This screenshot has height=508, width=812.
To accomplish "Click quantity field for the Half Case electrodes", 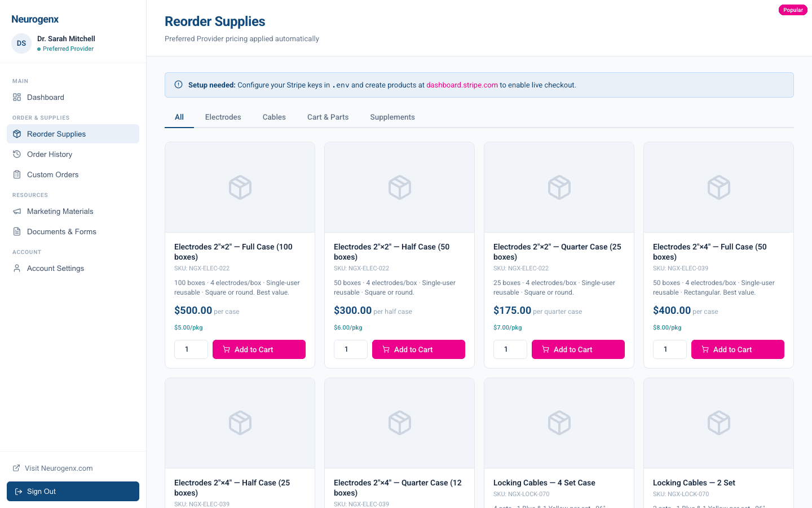I will point(350,349).
